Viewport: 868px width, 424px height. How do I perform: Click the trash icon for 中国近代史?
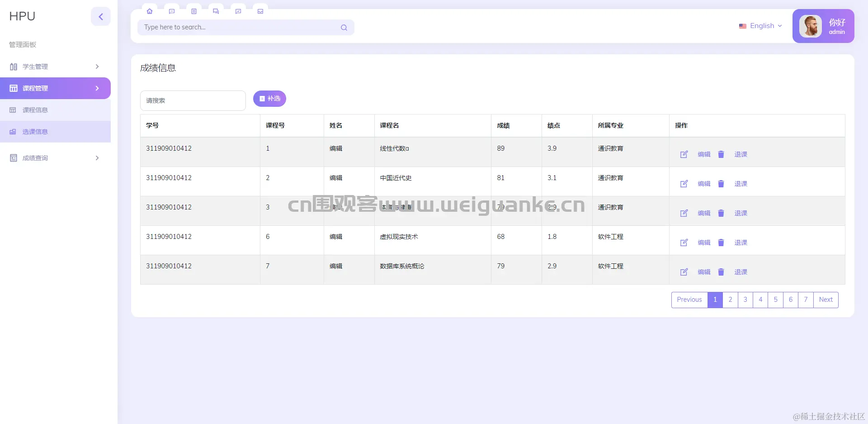(x=721, y=184)
